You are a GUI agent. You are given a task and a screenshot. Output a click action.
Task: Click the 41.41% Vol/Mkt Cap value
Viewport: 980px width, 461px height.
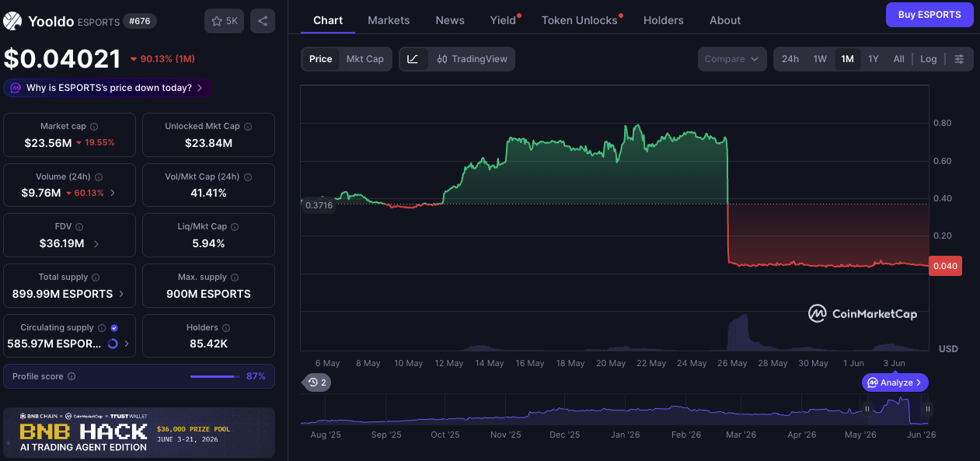pyautogui.click(x=208, y=193)
